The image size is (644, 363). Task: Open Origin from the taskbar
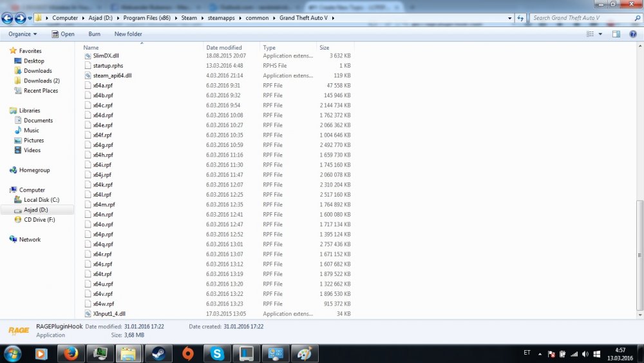tap(188, 353)
